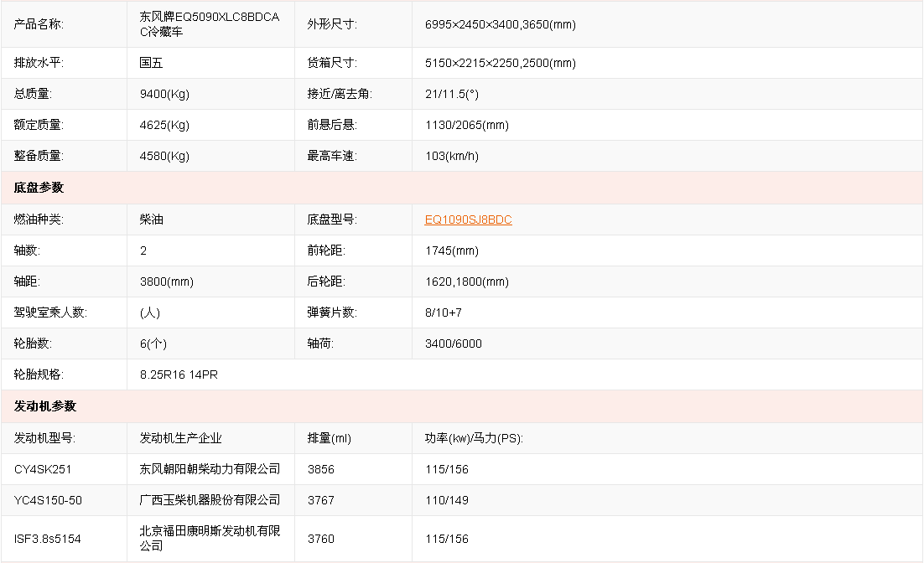
Task: Click the curb mass value 4580(Kg)
Action: [164, 156]
